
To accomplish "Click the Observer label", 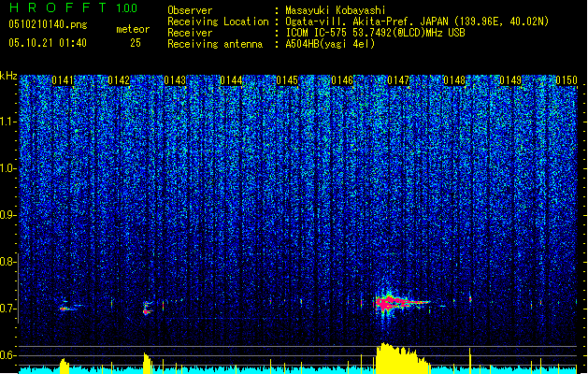I will [x=190, y=10].
